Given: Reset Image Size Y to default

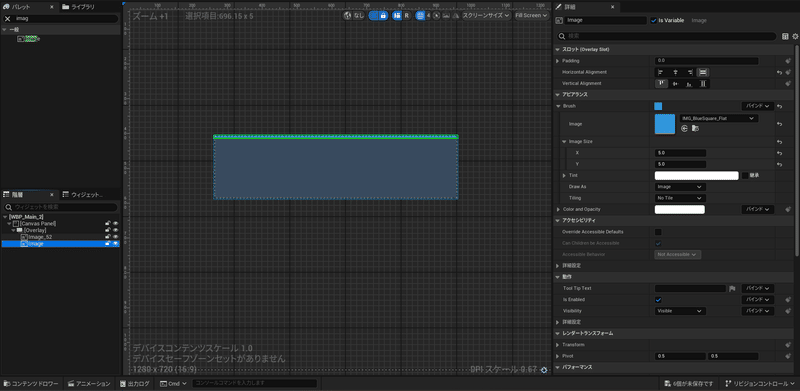Looking at the screenshot, I should coord(779,164).
